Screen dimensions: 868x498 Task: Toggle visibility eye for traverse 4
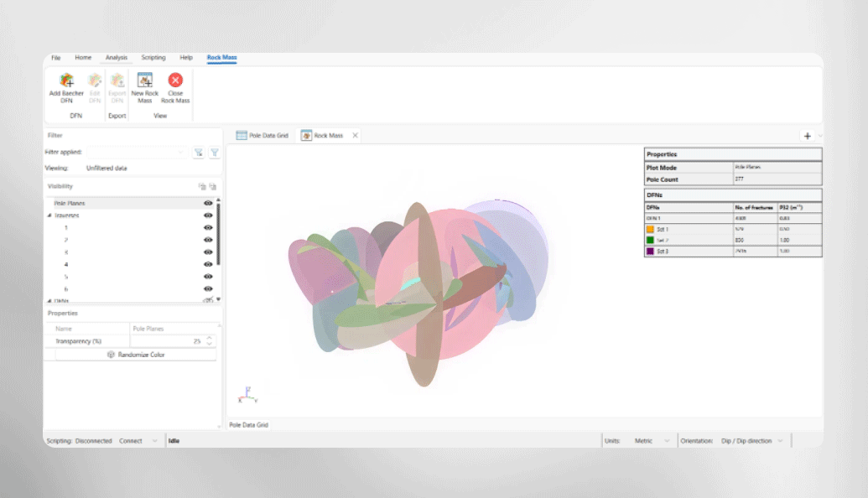click(x=208, y=264)
